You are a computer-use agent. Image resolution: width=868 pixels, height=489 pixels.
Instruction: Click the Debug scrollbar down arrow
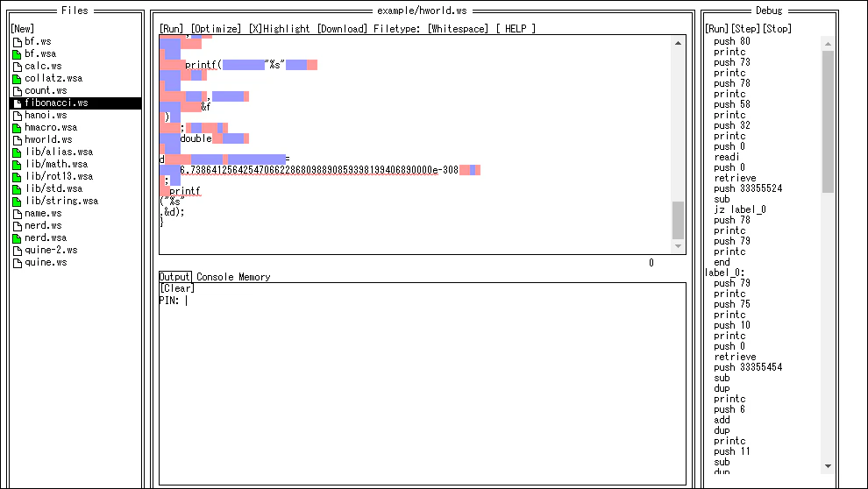[829, 466]
